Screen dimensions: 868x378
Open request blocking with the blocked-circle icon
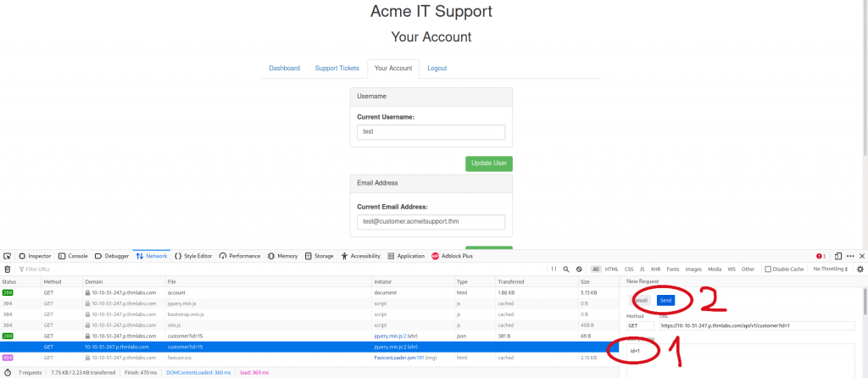(579, 269)
